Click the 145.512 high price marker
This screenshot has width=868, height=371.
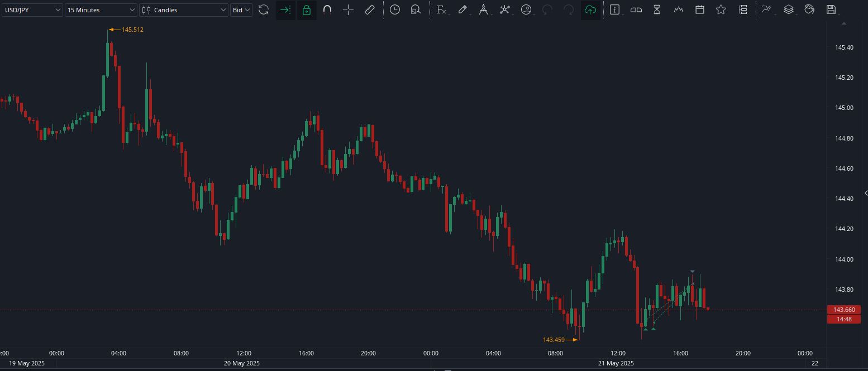(126, 30)
